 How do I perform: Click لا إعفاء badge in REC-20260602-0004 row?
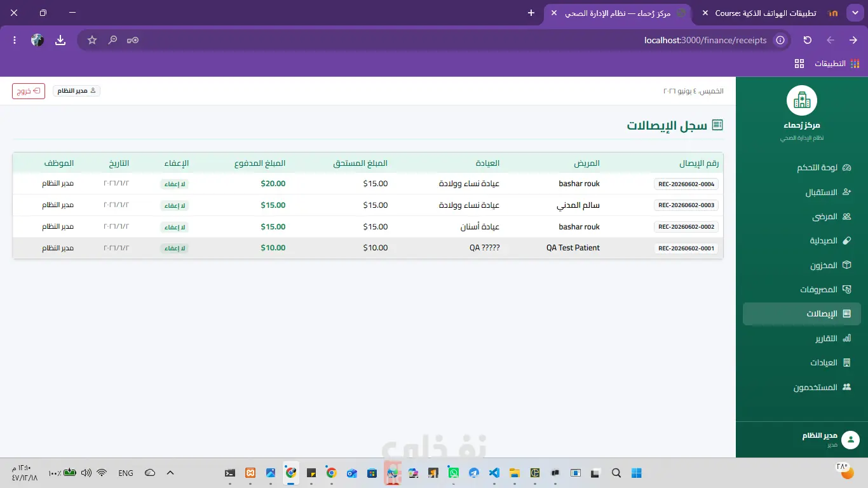pos(174,184)
